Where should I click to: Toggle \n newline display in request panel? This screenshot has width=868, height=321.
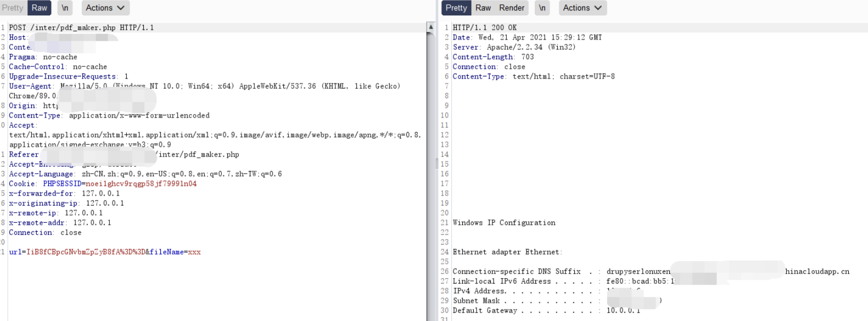[65, 8]
